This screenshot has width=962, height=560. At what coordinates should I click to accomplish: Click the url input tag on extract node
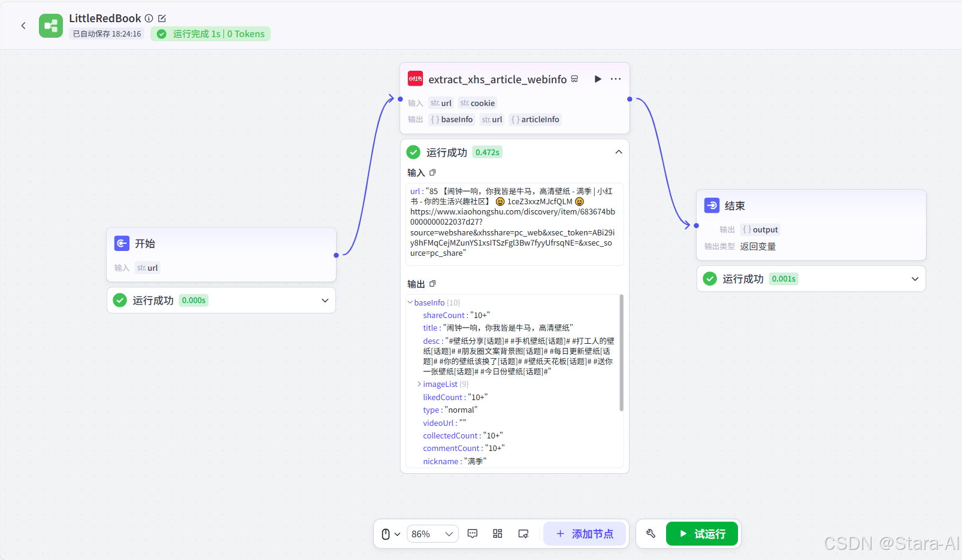click(x=441, y=103)
